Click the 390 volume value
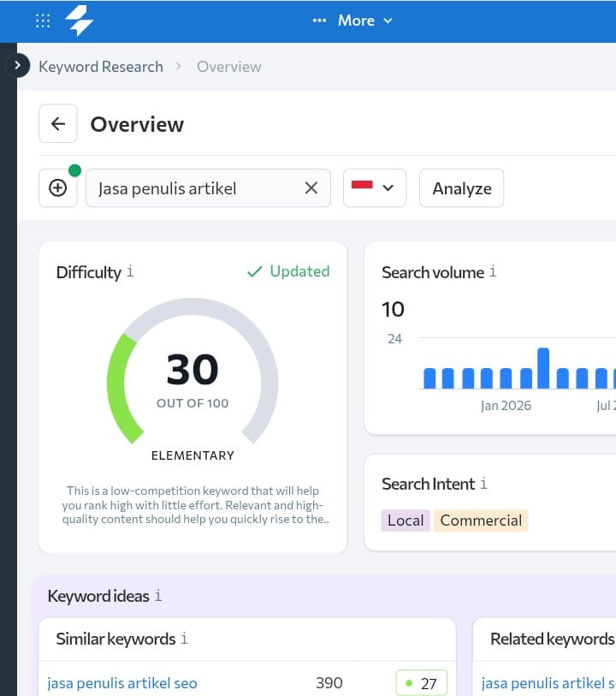 [x=329, y=682]
